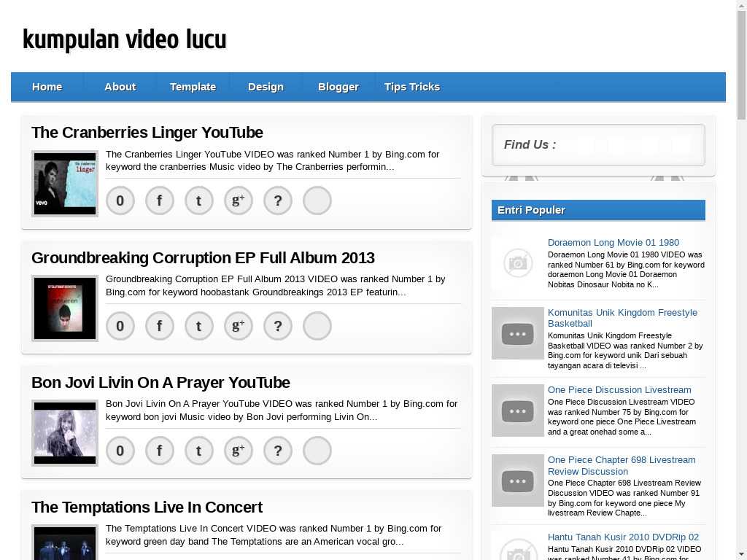Select Blogger in the navigation bar
This screenshot has height=560, width=747.
tap(338, 87)
